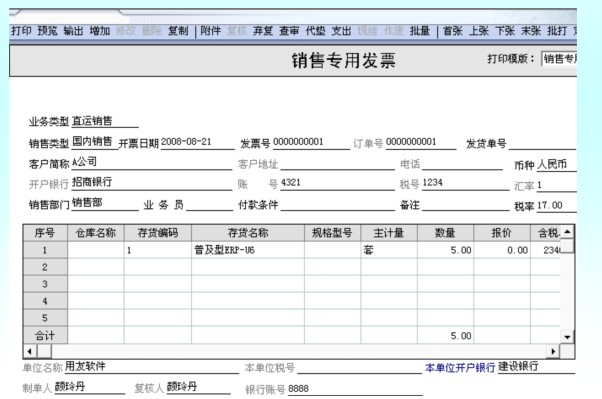Click the 存货编码 column header
This screenshot has width=602, height=399.
pyautogui.click(x=158, y=233)
